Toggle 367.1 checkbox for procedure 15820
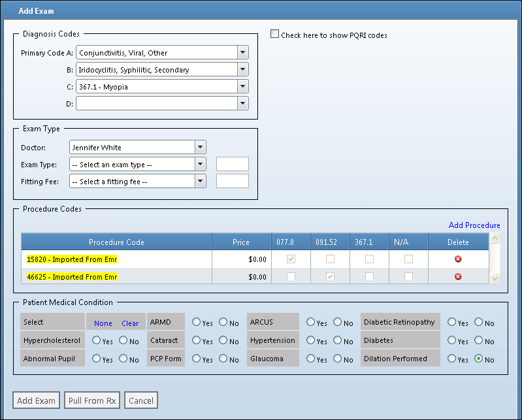The height and width of the screenshot is (420, 522). [x=370, y=259]
